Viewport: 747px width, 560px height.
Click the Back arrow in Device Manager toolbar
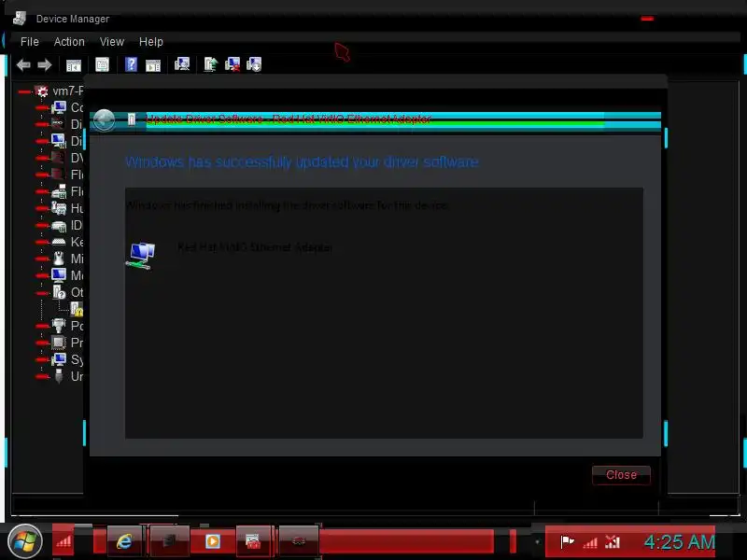(23, 64)
